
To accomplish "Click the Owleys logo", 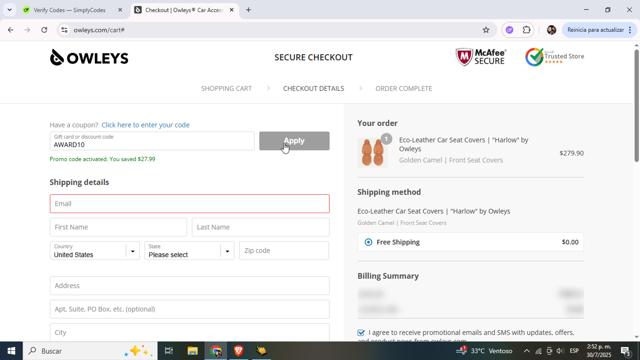I will [x=89, y=58].
